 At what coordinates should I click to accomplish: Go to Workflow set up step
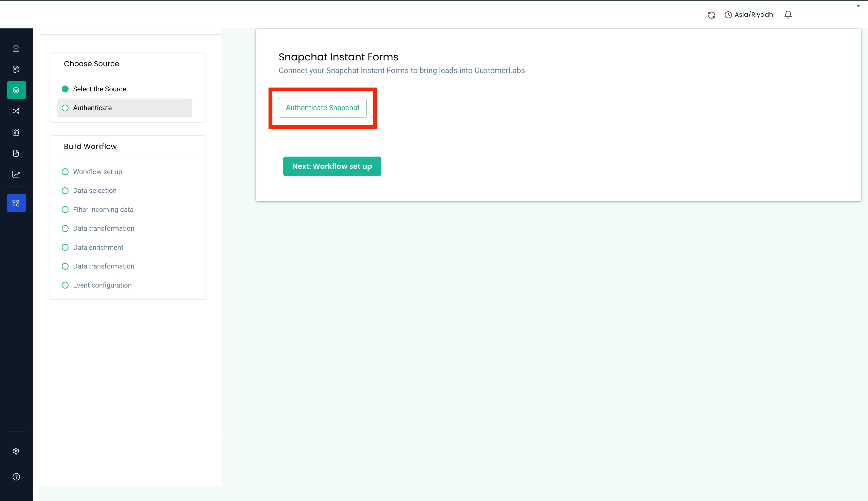point(97,172)
